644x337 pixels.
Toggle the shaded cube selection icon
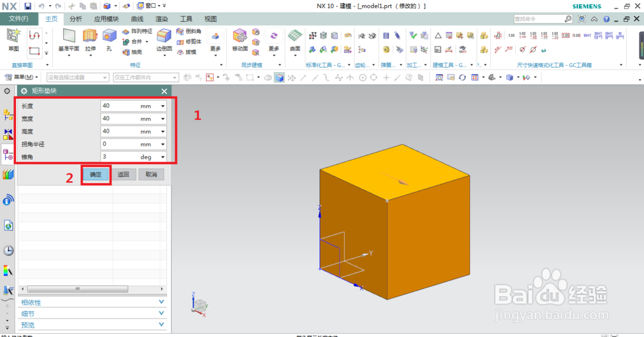pos(279,77)
